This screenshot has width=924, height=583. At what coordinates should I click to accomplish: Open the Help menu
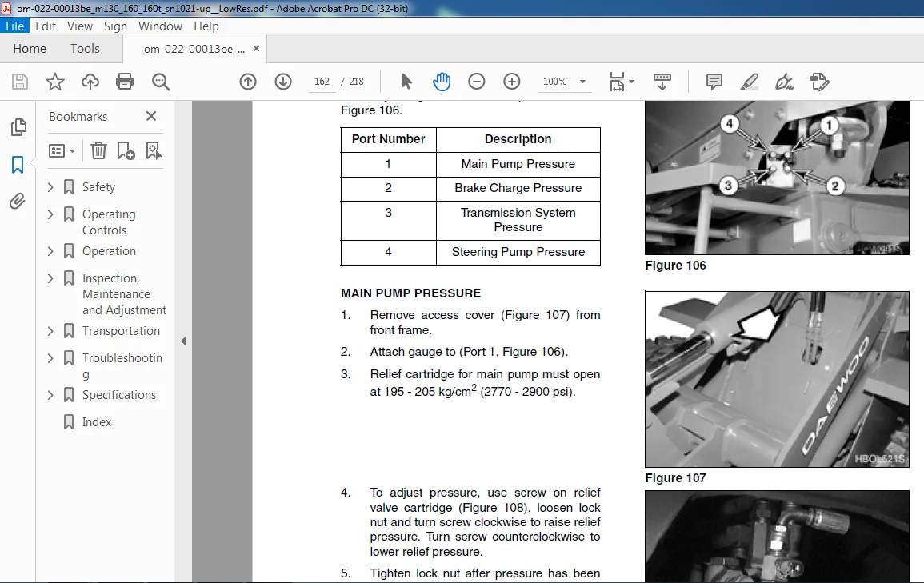(206, 26)
